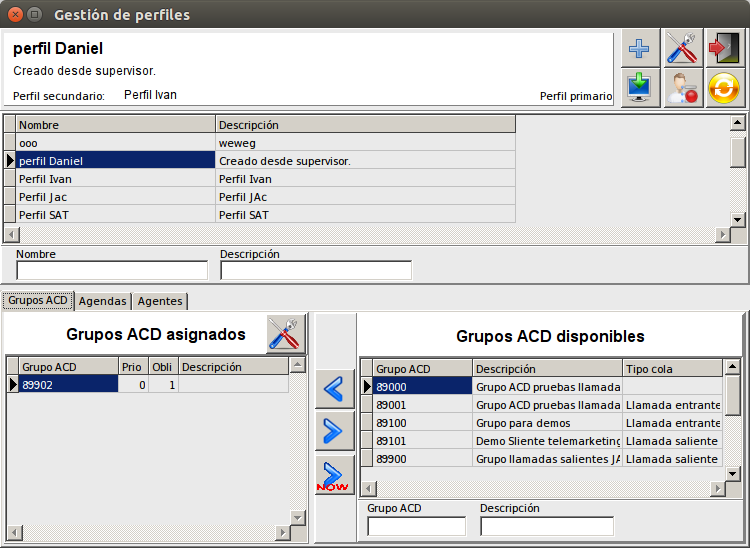This screenshot has height=548, width=750.
Task: Click Descripción header in assigned groups table
Action: tap(233, 367)
